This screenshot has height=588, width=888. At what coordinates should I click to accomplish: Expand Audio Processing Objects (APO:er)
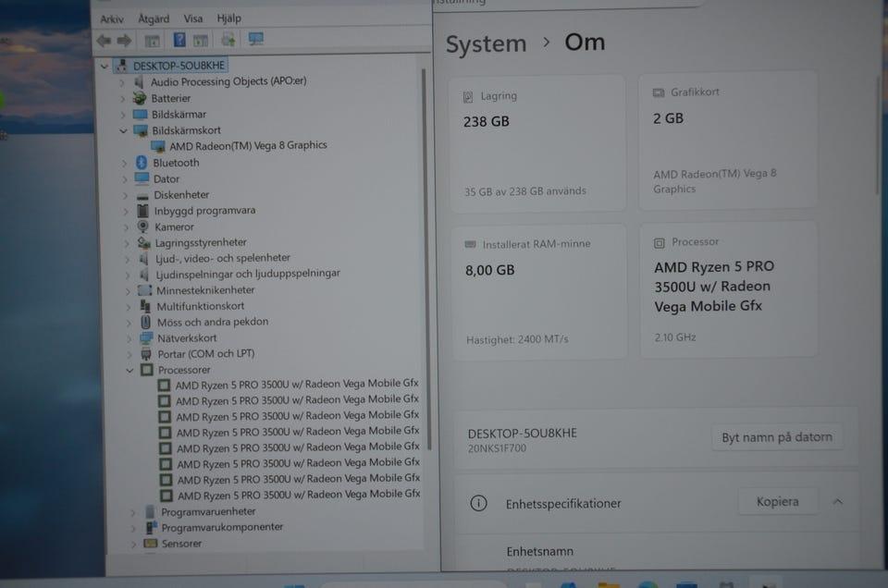click(122, 82)
